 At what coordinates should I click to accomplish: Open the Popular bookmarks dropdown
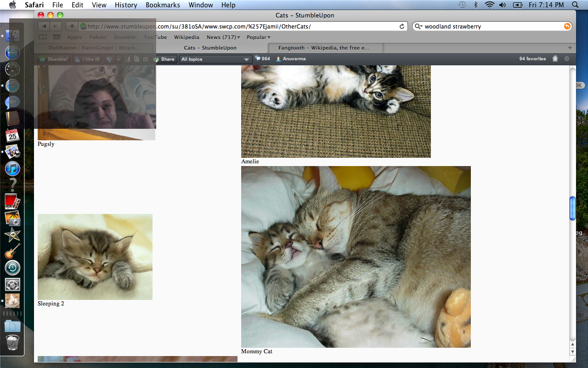[x=258, y=37]
